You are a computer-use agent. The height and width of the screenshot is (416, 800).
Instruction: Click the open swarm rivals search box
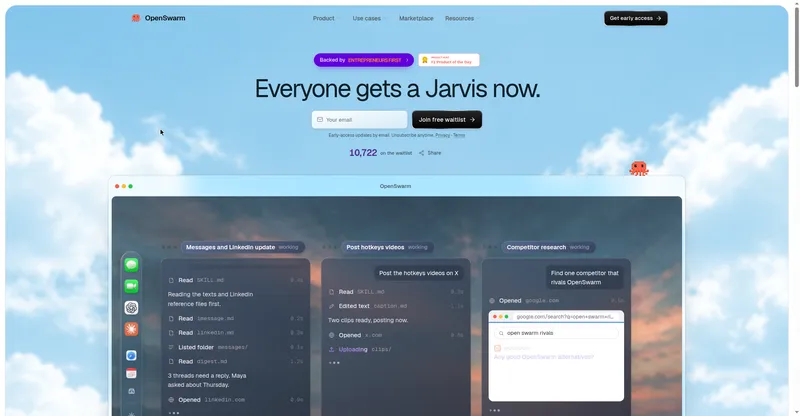556,333
